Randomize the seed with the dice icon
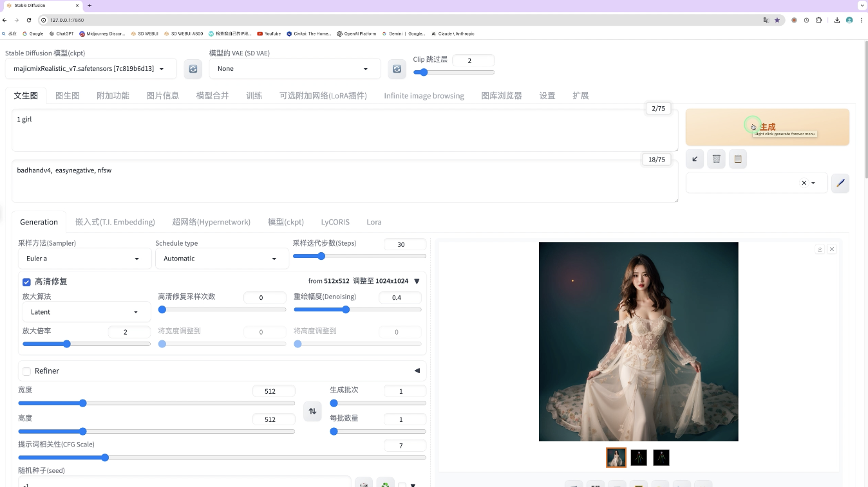This screenshot has width=868, height=487. pyautogui.click(x=364, y=483)
